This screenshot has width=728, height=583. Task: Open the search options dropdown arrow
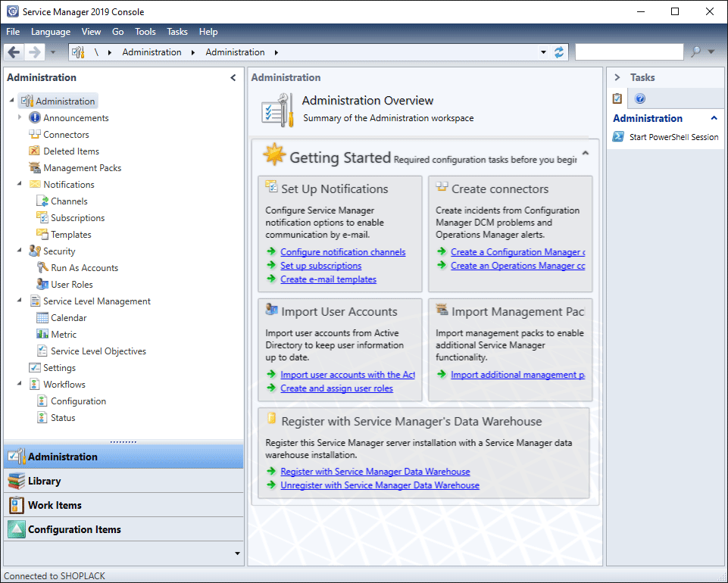click(711, 52)
